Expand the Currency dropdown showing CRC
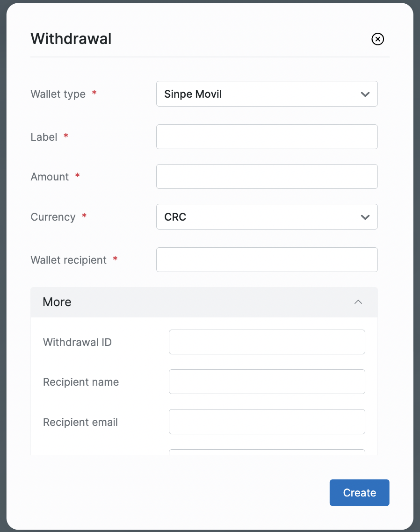Screen dimensions: 420x532 tap(267, 217)
